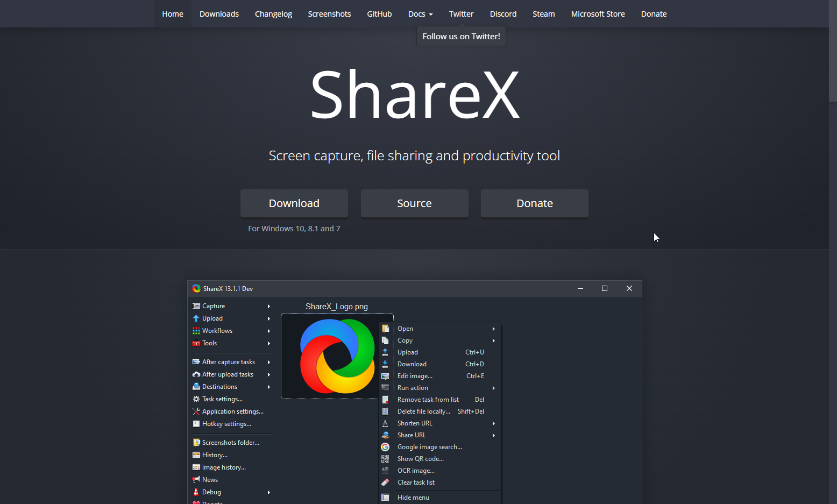
Task: Open the Docs dropdown in navbar
Action: (420, 14)
